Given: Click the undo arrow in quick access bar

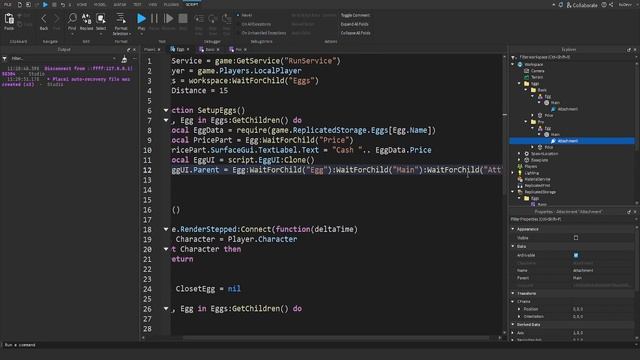Looking at the screenshot, I should pos(62,4).
